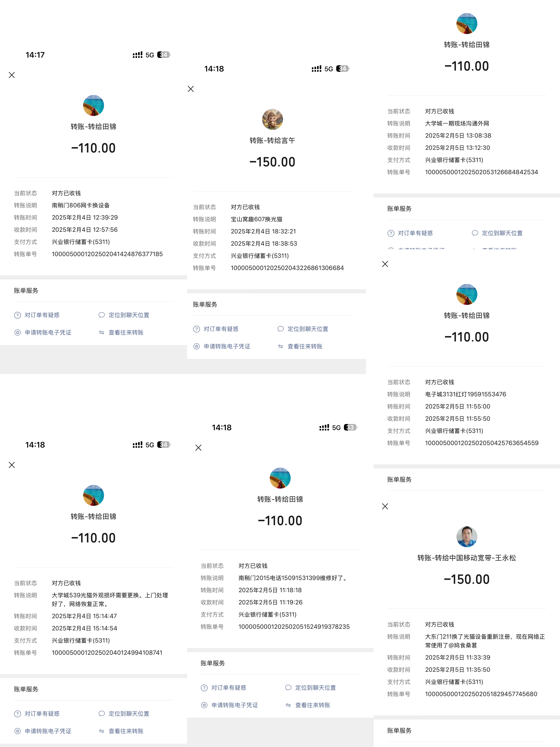
Task: Click the swap-arrows icon under 南稍门2015电话
Action: coord(288,705)
